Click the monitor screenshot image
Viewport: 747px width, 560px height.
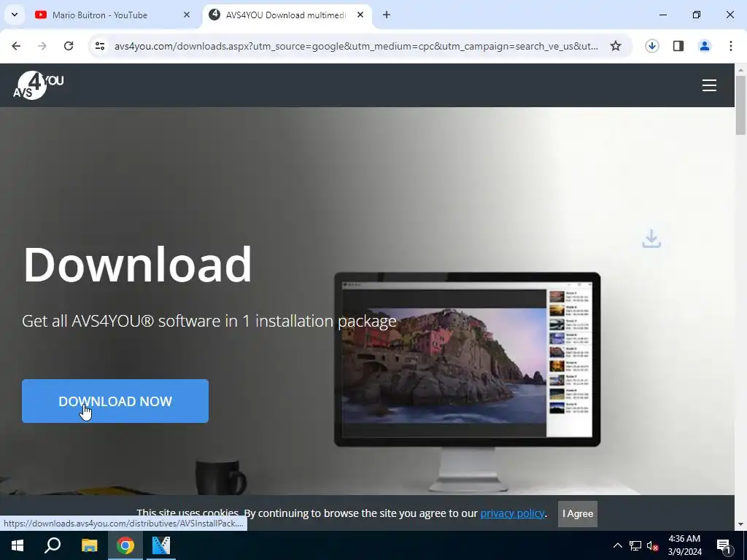[x=467, y=359]
